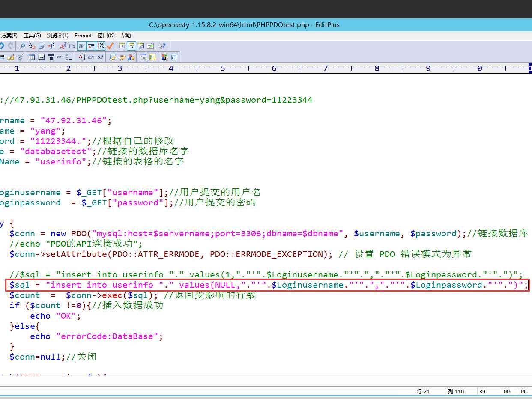Click the EditPlus title bar
The height and width of the screenshot is (399, 532).
(x=266, y=24)
